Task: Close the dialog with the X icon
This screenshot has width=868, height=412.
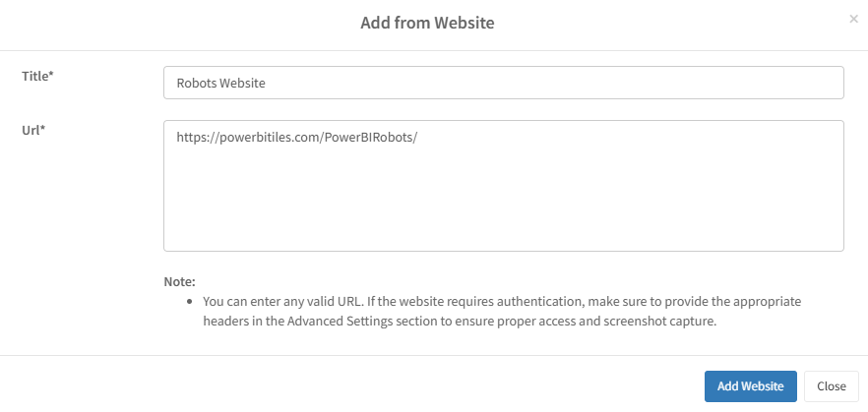Action: (853, 19)
